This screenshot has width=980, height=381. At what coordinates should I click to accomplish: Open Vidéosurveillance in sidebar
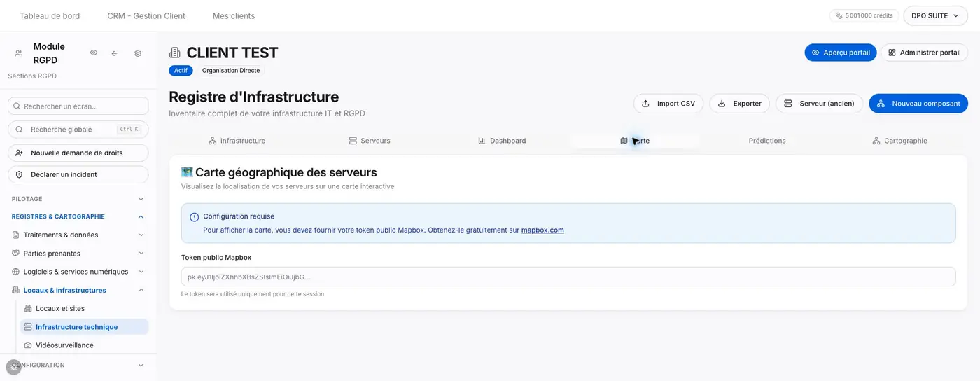(x=84, y=345)
